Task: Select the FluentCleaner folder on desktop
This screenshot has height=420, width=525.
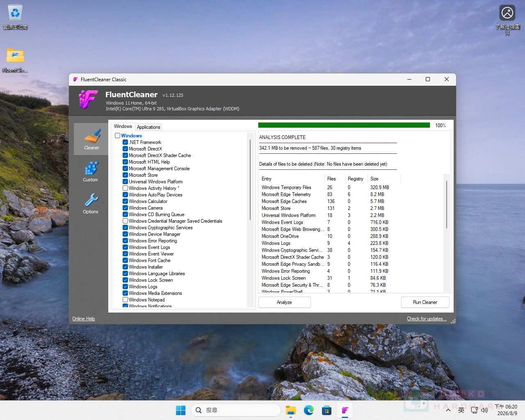Action: (x=15, y=60)
